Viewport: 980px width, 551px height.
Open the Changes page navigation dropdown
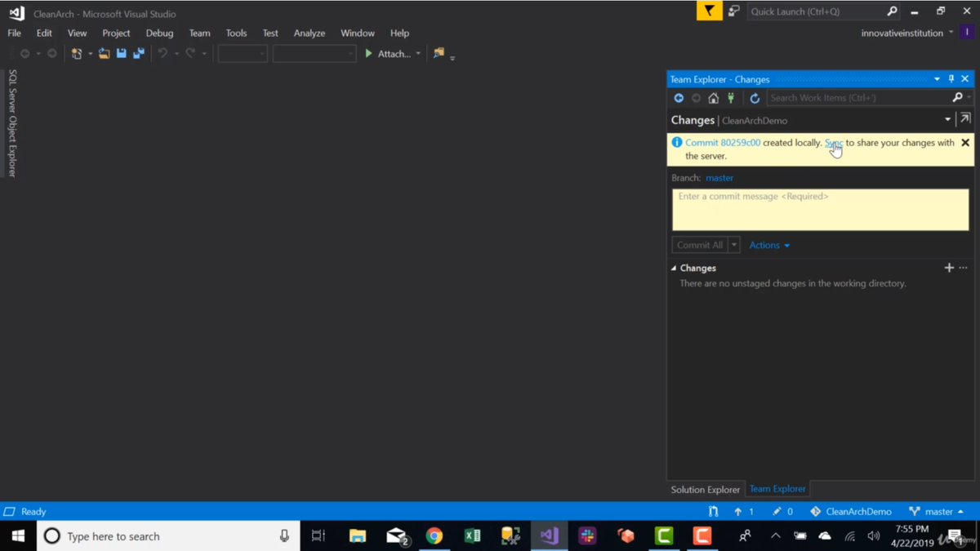pyautogui.click(x=947, y=120)
